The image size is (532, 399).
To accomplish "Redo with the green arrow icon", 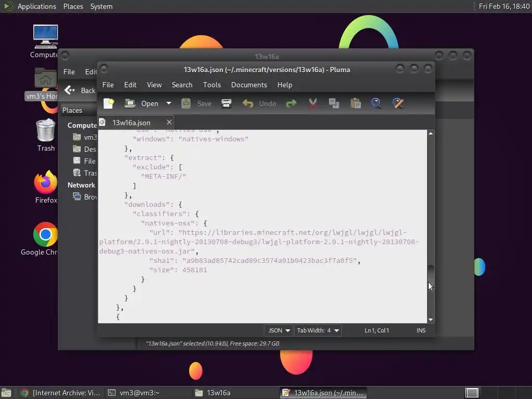I will (x=291, y=103).
